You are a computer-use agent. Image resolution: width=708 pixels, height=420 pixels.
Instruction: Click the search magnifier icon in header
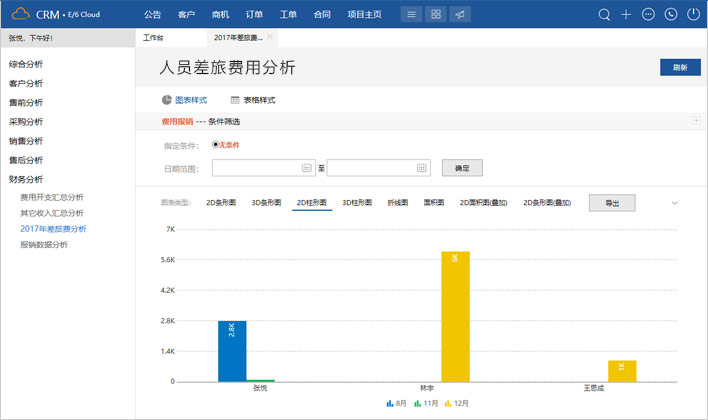(604, 15)
